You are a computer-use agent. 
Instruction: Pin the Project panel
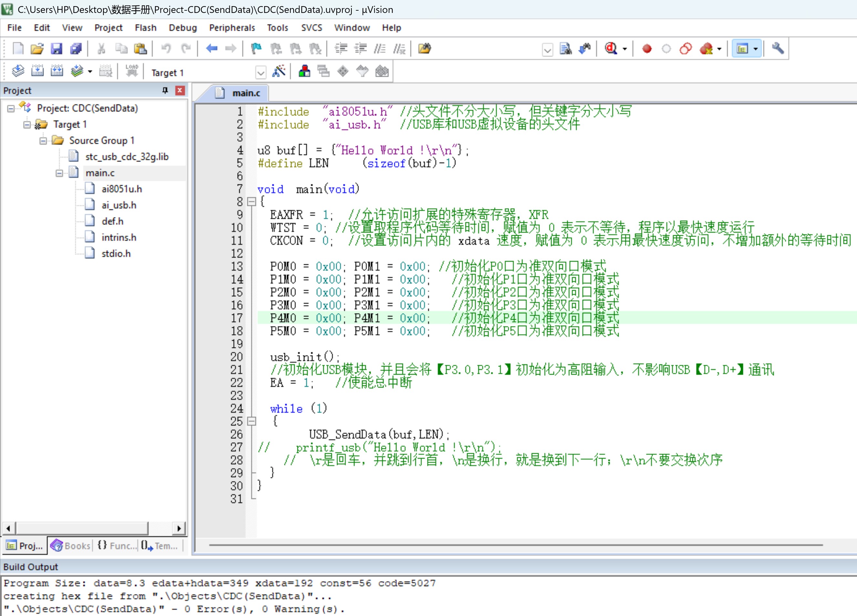pos(165,90)
